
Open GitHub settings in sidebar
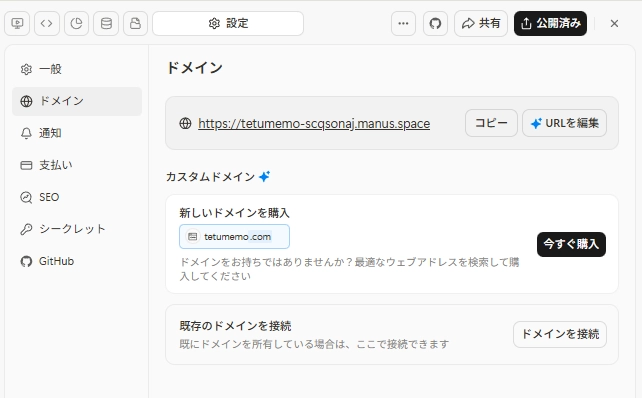click(x=77, y=261)
